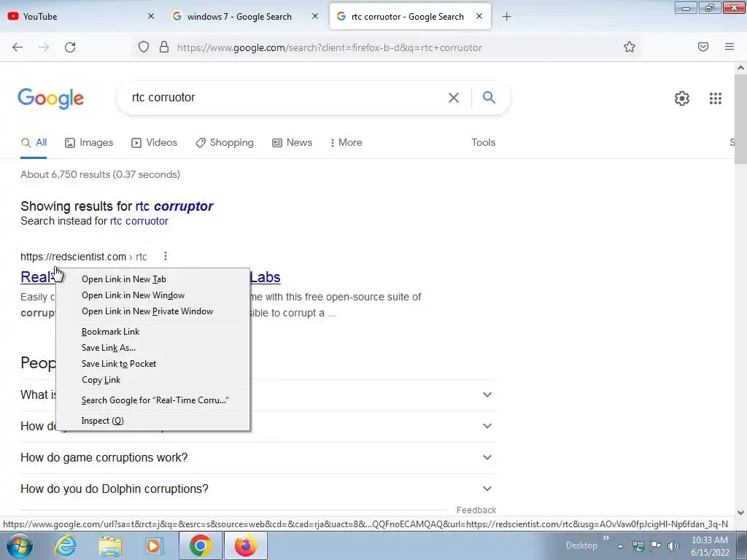Viewport: 747px width, 560px height.
Task: Close the YouTube tab
Action: coord(150,16)
